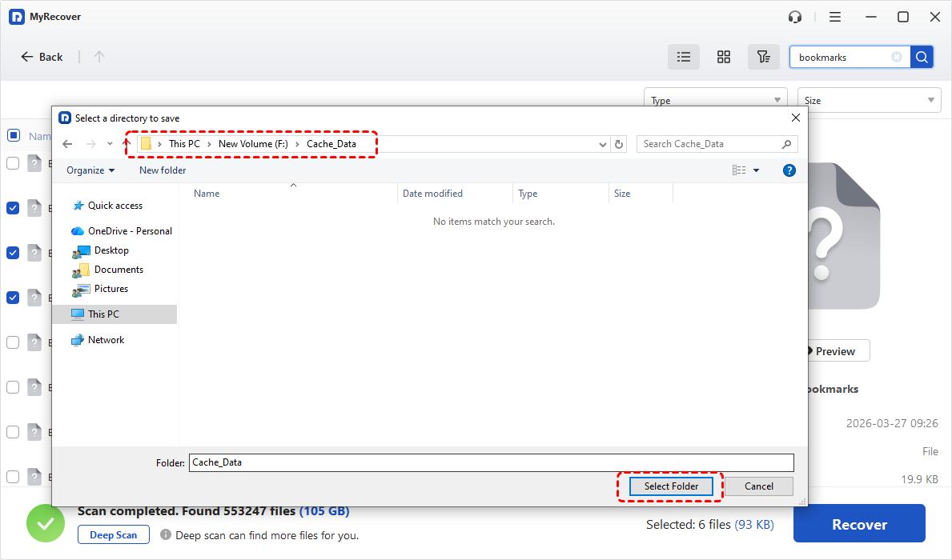The height and width of the screenshot is (560, 952).
Task: Open the hamburger menu in title bar
Action: [x=835, y=17]
